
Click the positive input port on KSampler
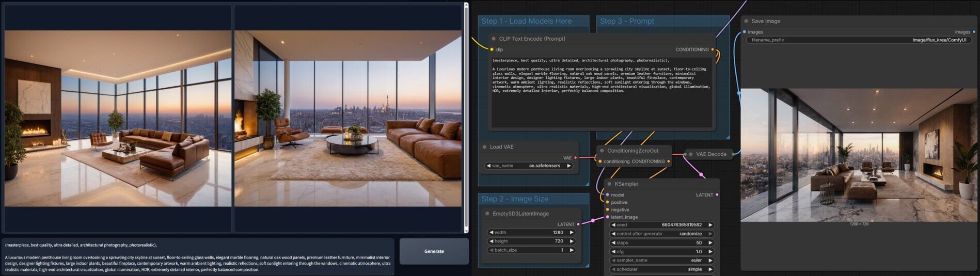click(x=607, y=202)
